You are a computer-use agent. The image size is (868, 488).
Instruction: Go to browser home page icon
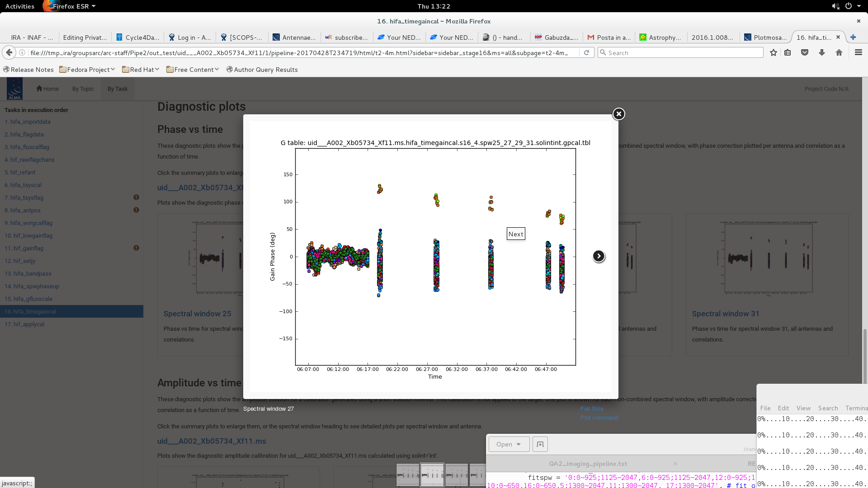pyautogui.click(x=839, y=52)
